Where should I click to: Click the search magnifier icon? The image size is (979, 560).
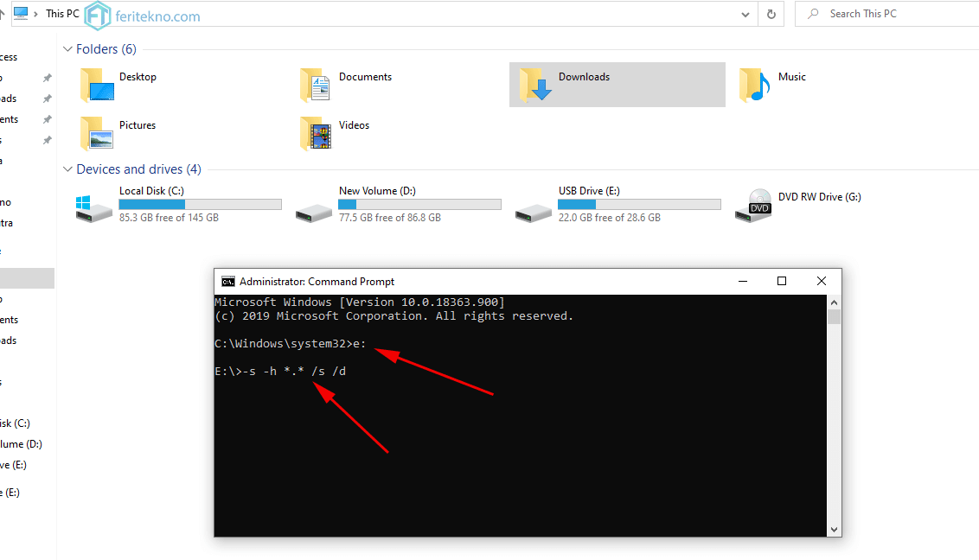click(x=813, y=13)
